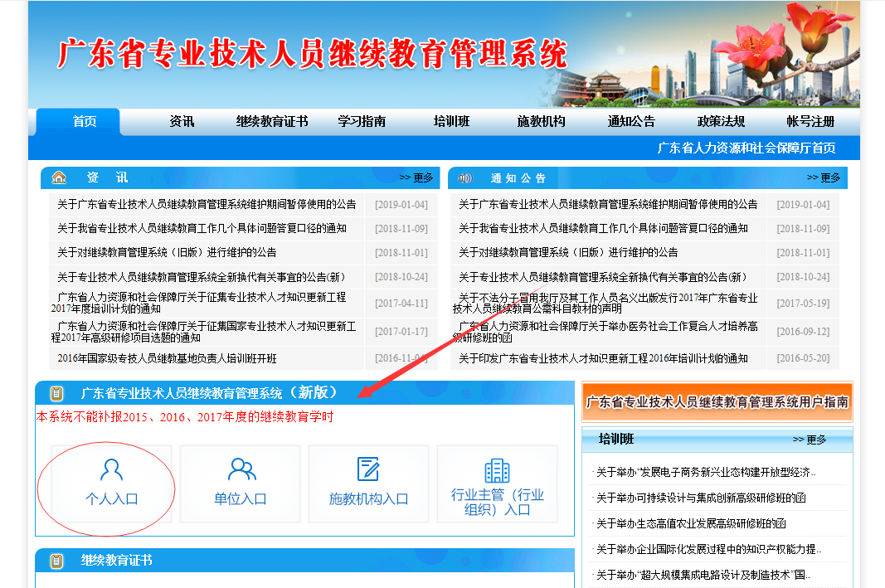Open 通知公告 item 几个具体问题答复口径的通知
This screenshot has height=588, width=885.
tap(603, 229)
